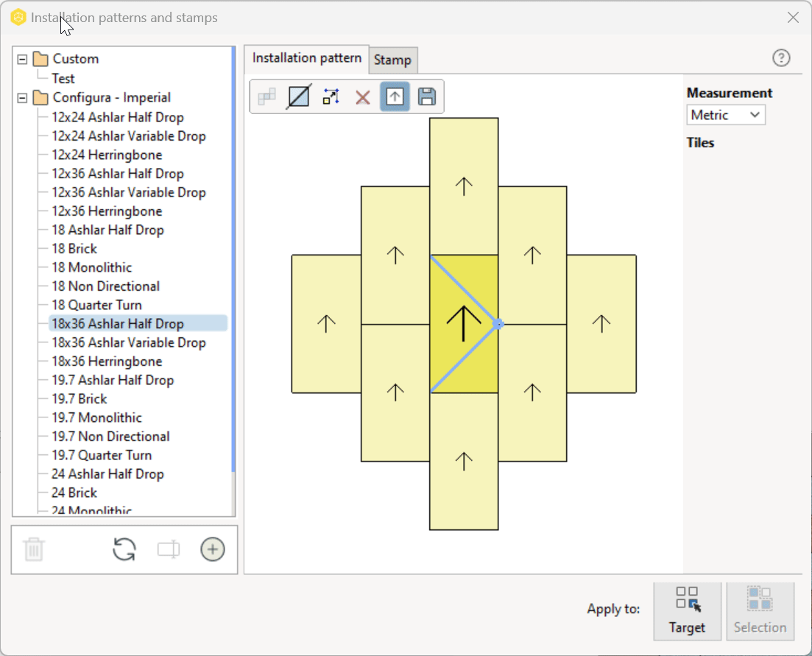The height and width of the screenshot is (656, 812).
Task: Select 24 Brick pattern
Action: coord(74,493)
